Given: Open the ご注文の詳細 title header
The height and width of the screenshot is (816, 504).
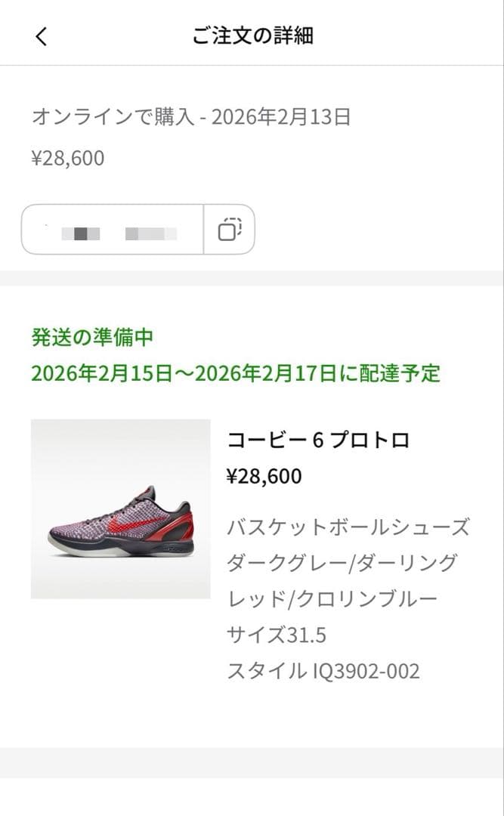Looking at the screenshot, I should 252,35.
